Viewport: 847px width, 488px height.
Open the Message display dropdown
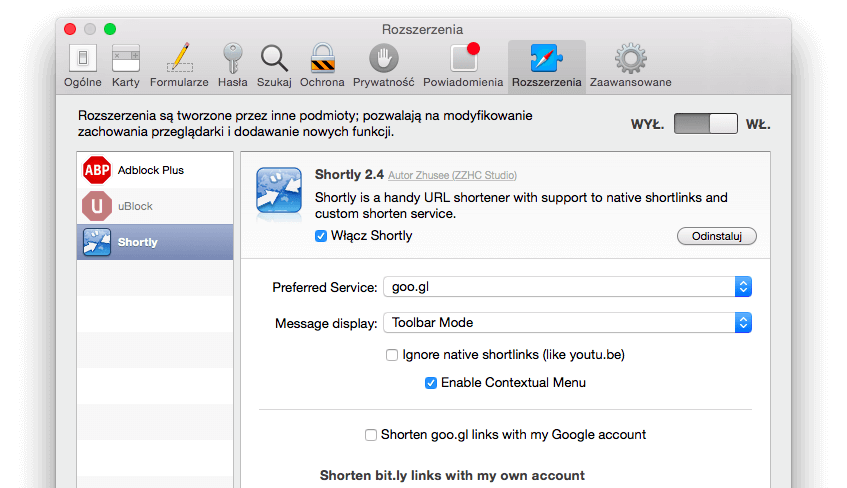pos(566,323)
